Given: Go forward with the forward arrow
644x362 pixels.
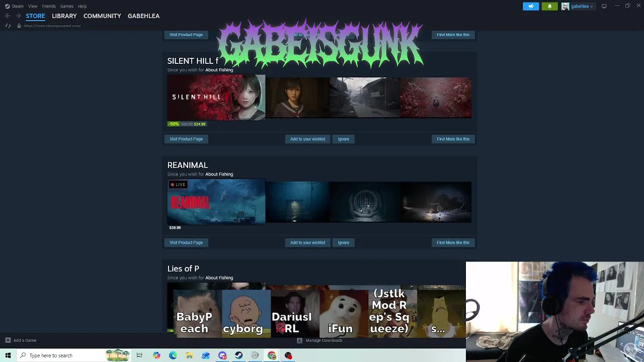Looking at the screenshot, I should 18,16.
